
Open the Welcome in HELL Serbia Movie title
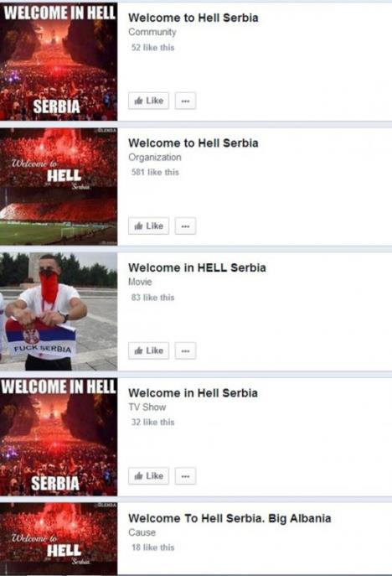pyautogui.click(x=197, y=267)
